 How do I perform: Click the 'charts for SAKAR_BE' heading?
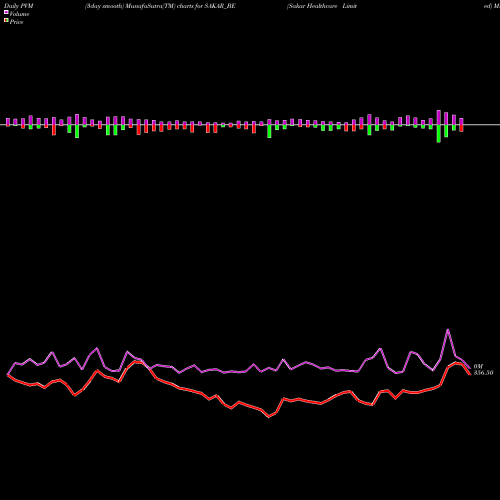206,6
